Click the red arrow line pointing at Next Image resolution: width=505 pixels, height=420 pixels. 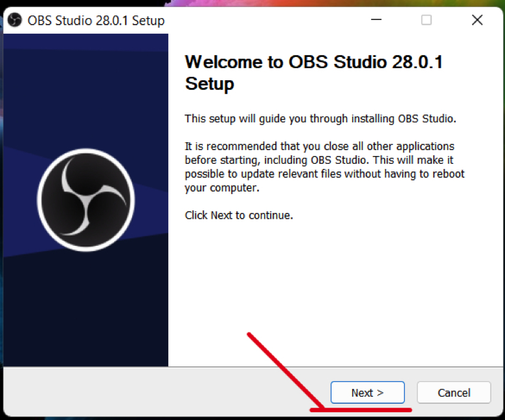click(x=285, y=371)
